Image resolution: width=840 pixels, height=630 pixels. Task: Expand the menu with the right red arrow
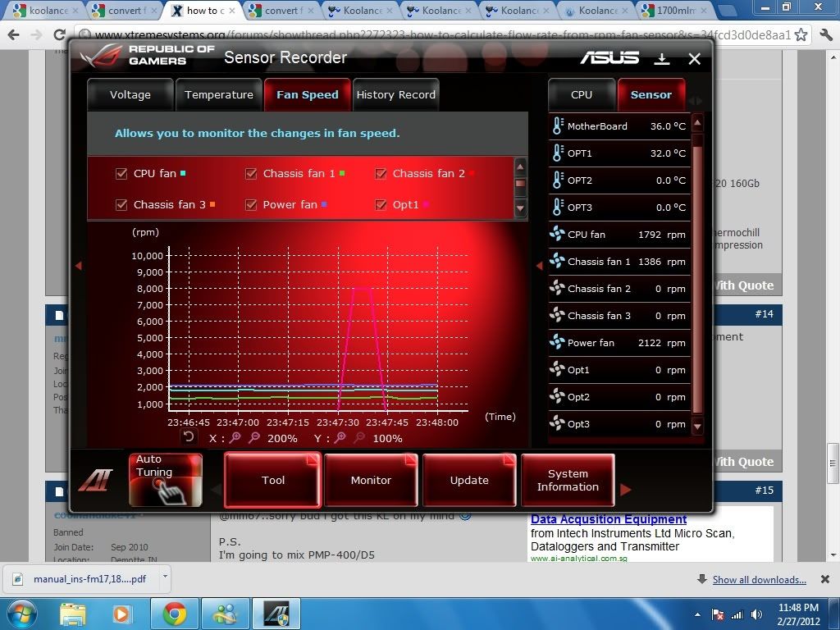626,490
